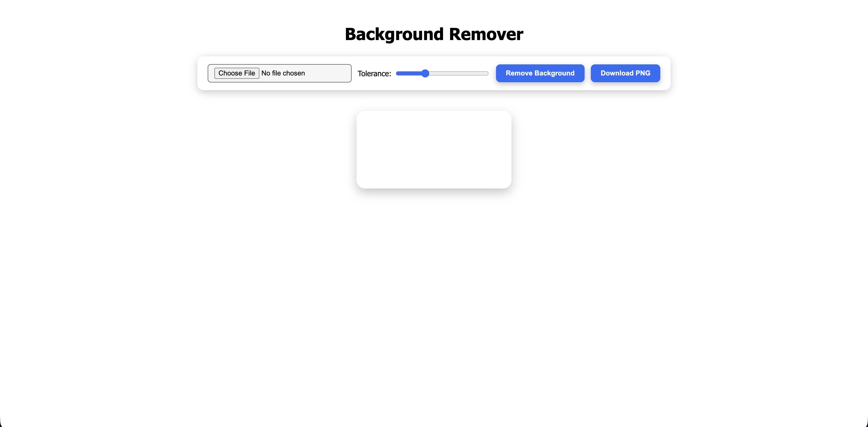Click the 'Tolerance:' label
868x427 pixels.
tap(374, 73)
